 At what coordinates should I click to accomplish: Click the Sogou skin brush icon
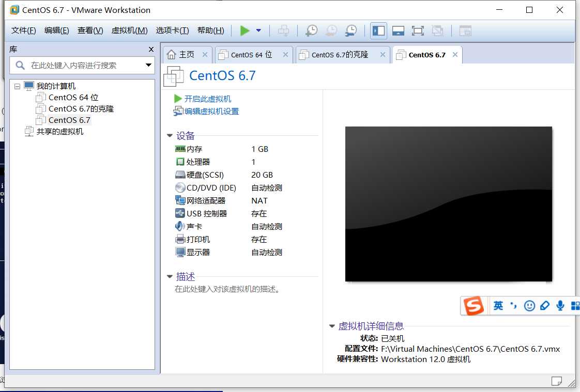pos(545,306)
